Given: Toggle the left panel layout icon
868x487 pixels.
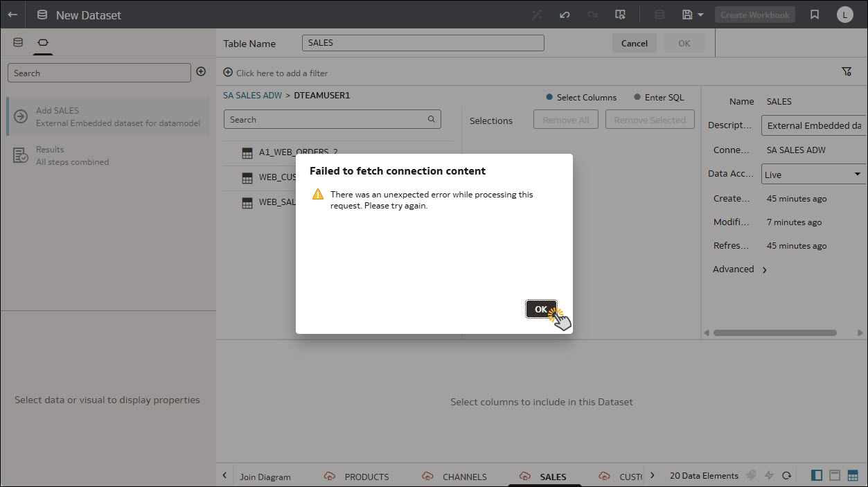Looking at the screenshot, I should pyautogui.click(x=817, y=475).
